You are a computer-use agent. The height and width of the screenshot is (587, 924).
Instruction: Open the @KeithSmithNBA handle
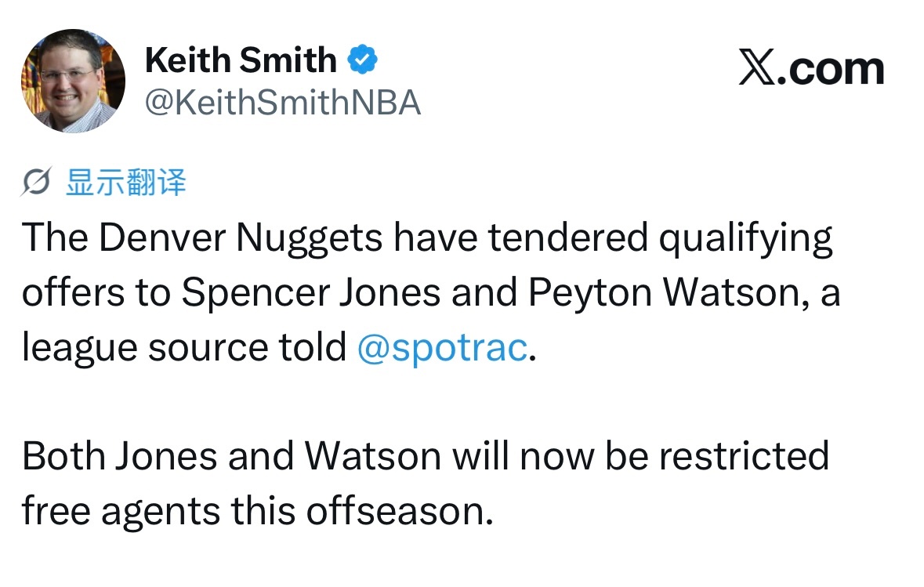point(283,103)
